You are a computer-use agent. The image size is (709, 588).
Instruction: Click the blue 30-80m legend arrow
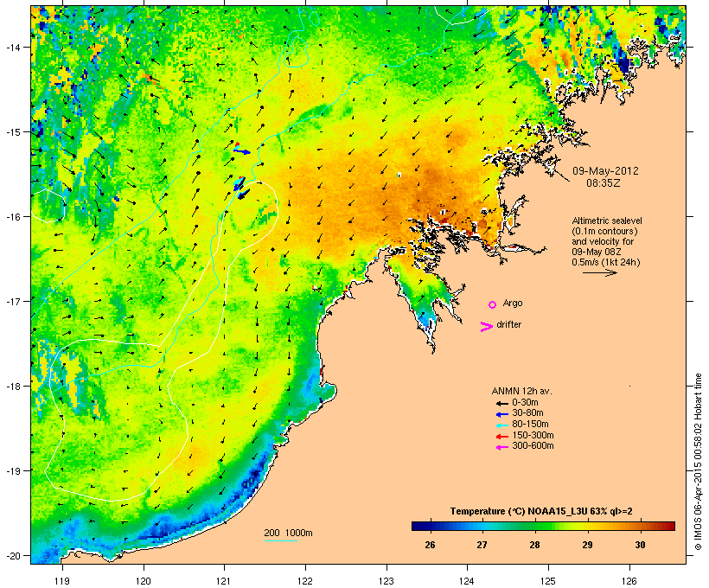coord(501,414)
